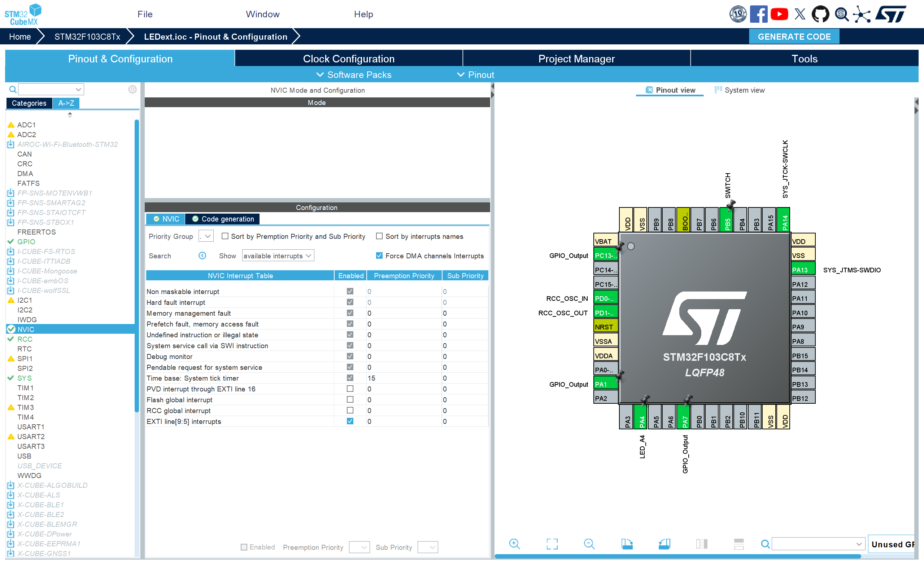Enable sort by Premption Priority and Sub Priority
924x565 pixels.
point(225,236)
